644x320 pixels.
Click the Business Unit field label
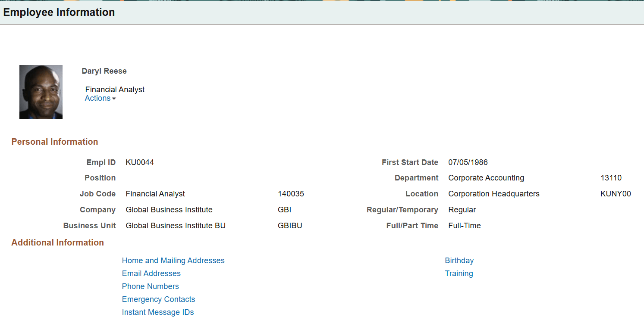pos(89,226)
